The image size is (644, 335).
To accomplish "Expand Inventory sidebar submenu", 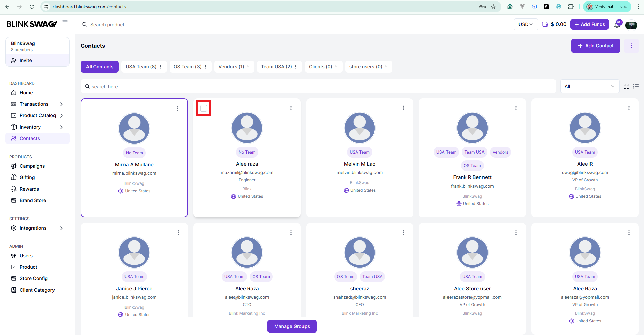I will (x=61, y=127).
